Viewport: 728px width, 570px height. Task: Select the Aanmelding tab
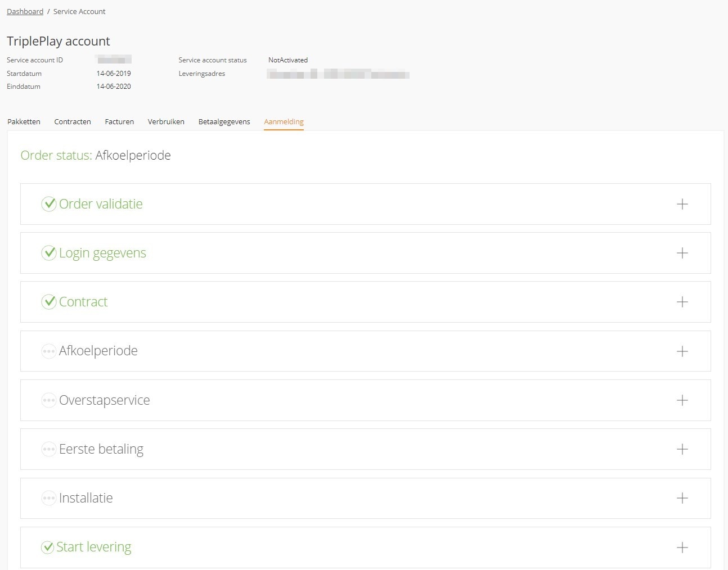[x=284, y=122]
